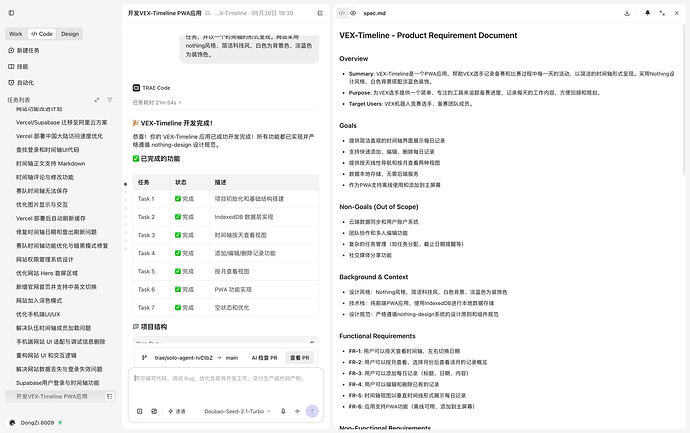Screen dimensions: 690x433
Task: Click the first attachment icon in the input toolbar
Action: (x=139, y=411)
